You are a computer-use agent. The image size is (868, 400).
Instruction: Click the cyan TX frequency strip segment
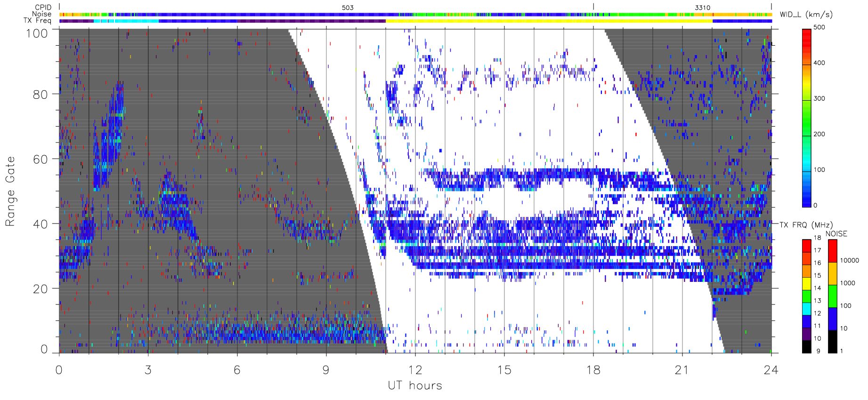click(x=126, y=21)
